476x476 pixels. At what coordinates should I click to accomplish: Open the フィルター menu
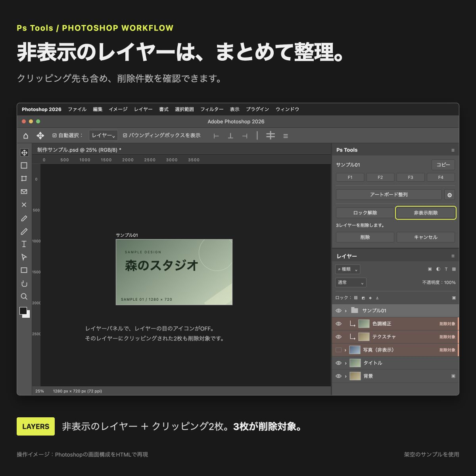(x=212, y=109)
